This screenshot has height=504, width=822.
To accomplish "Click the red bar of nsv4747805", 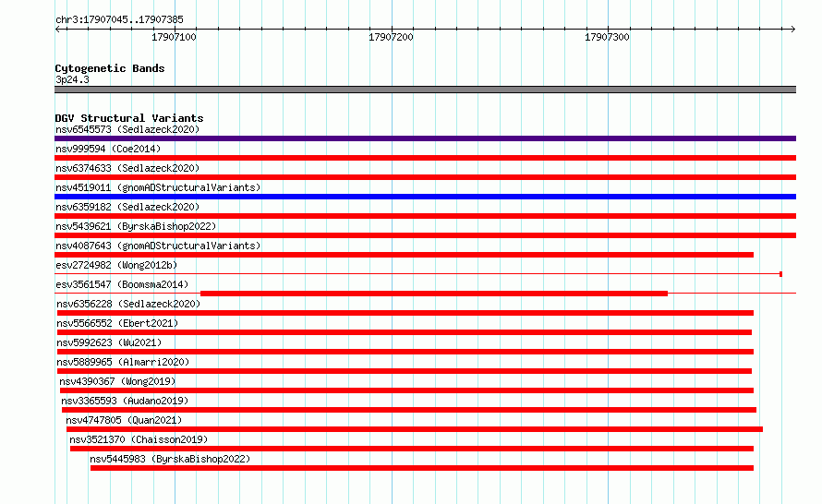I will coord(415,429).
